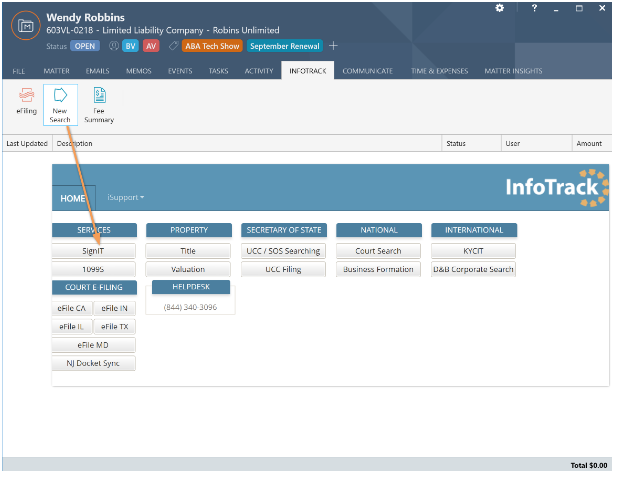Switch to the ACTIVITY tab

pyautogui.click(x=259, y=71)
